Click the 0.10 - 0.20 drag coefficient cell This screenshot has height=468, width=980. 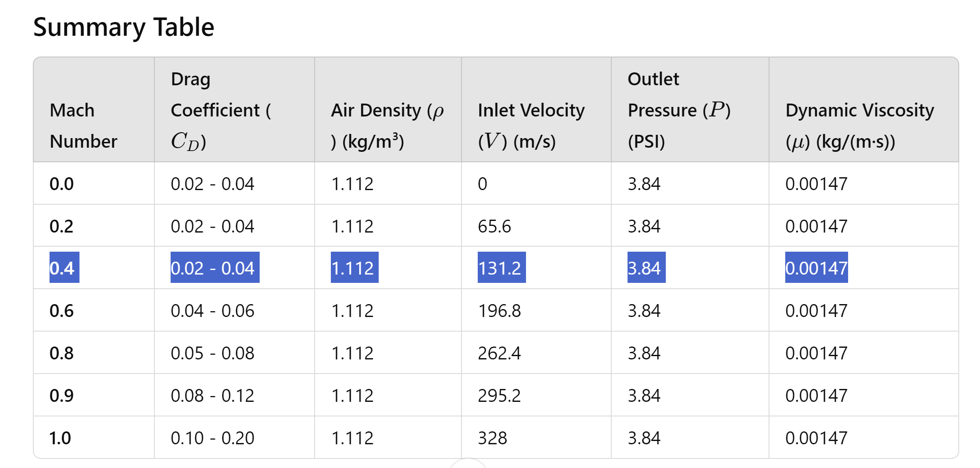point(212,438)
